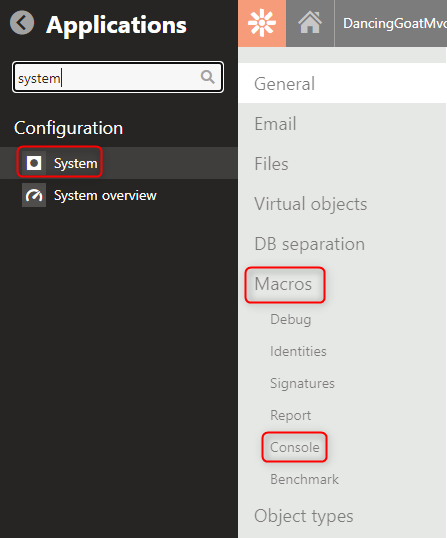Click into the applications search field

[x=118, y=77]
